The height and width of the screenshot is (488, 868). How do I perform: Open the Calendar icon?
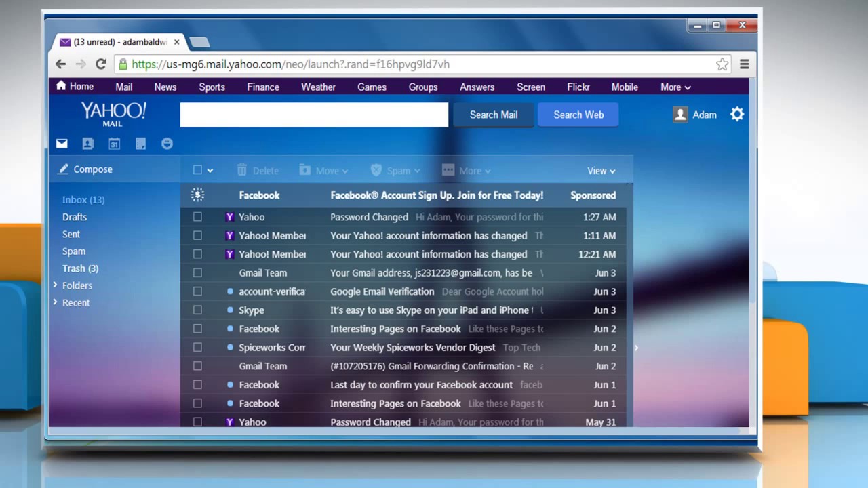pos(115,144)
